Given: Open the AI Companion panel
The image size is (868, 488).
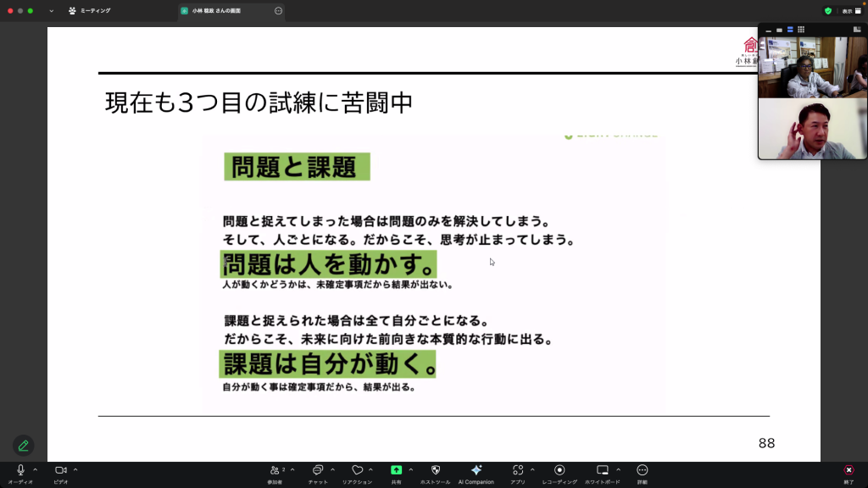Looking at the screenshot, I should tap(476, 470).
